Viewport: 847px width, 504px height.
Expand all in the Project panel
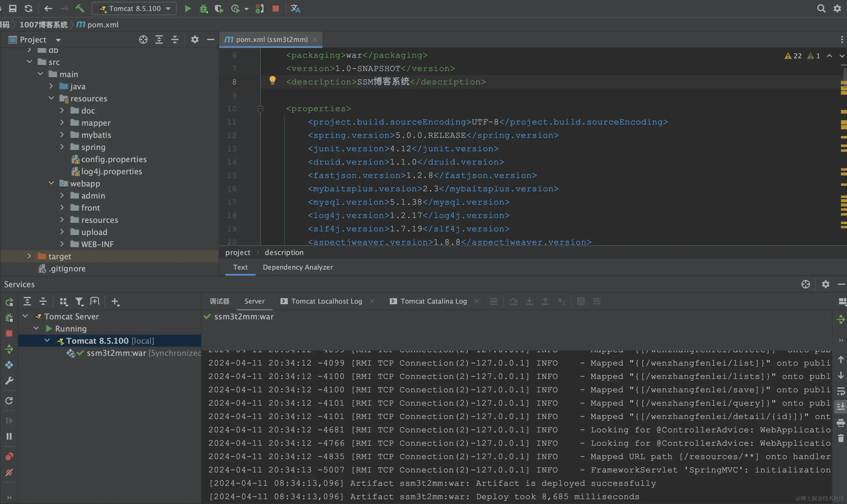[x=159, y=39]
